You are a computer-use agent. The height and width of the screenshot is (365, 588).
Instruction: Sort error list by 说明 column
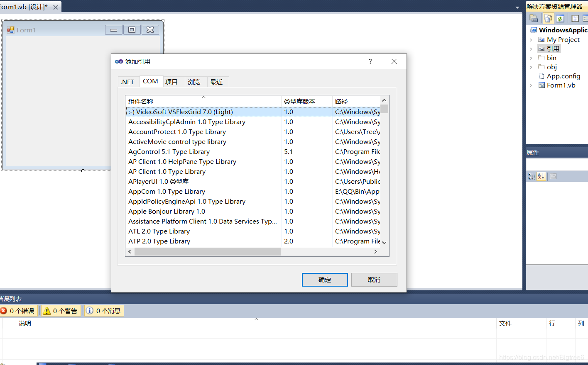256,323
